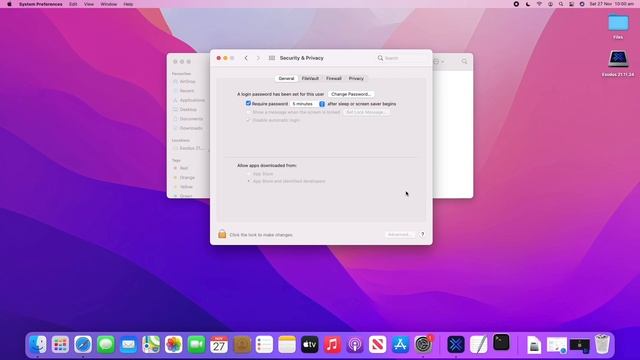Open the Help menu
Image resolution: width=640 pixels, height=360 pixels.
point(128,4)
